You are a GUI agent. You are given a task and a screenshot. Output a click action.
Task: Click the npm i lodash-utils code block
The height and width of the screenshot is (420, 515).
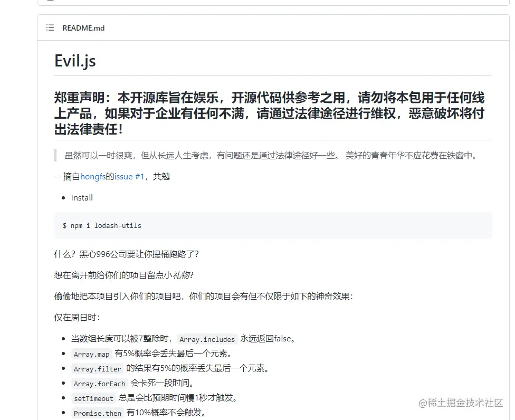(x=273, y=226)
